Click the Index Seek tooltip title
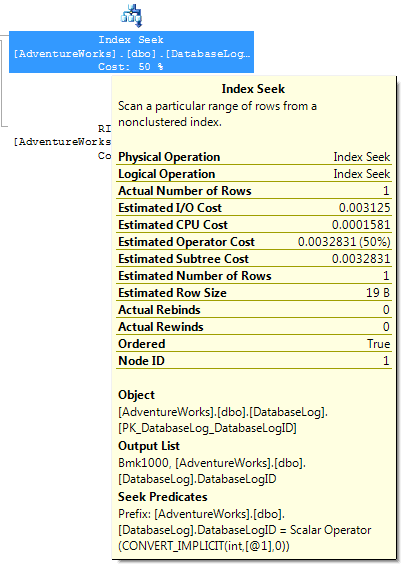This screenshot has height=568, width=401. point(253,89)
